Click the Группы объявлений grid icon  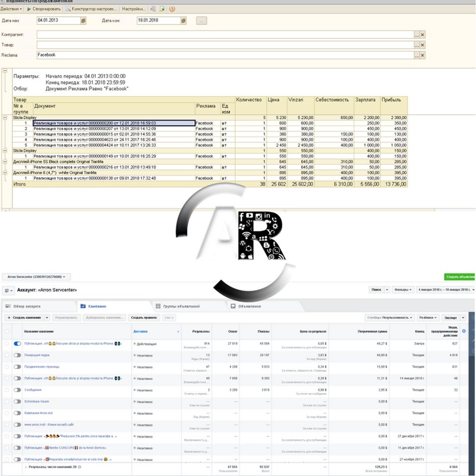158,306
